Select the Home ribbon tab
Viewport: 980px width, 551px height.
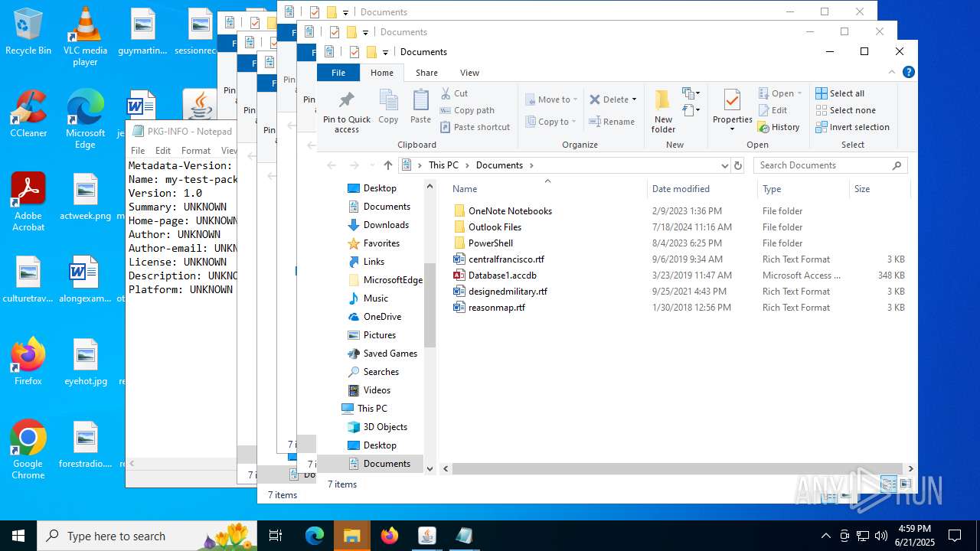coord(381,73)
